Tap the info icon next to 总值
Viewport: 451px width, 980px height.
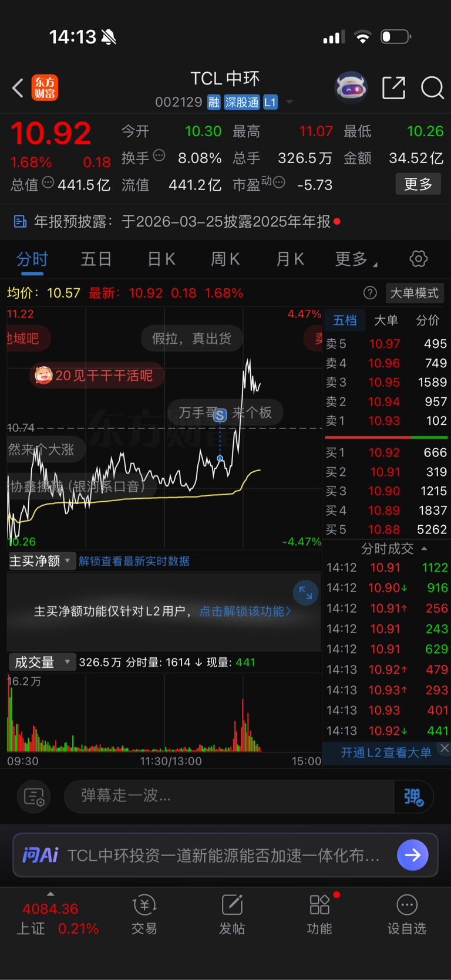48,183
